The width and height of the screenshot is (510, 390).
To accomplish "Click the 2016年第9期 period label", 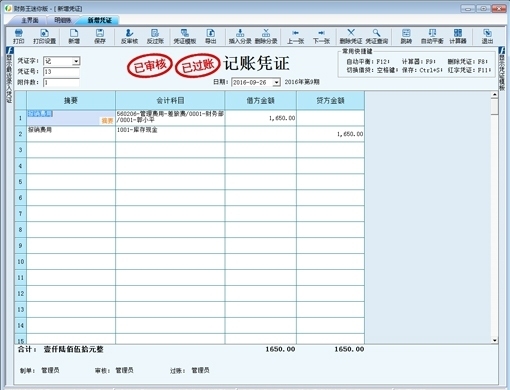I will coord(302,82).
